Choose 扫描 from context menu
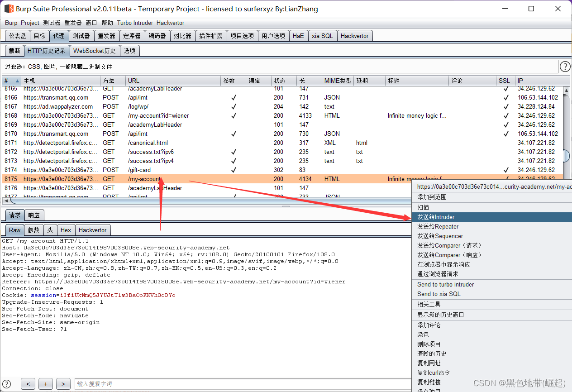The height and width of the screenshot is (392, 572). (x=492, y=207)
